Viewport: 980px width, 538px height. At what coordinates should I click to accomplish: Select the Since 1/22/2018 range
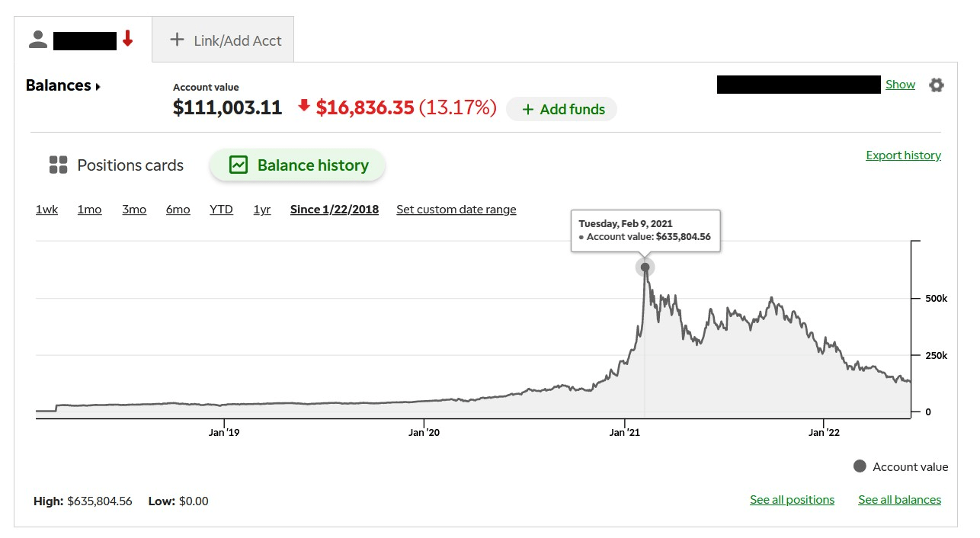(334, 210)
